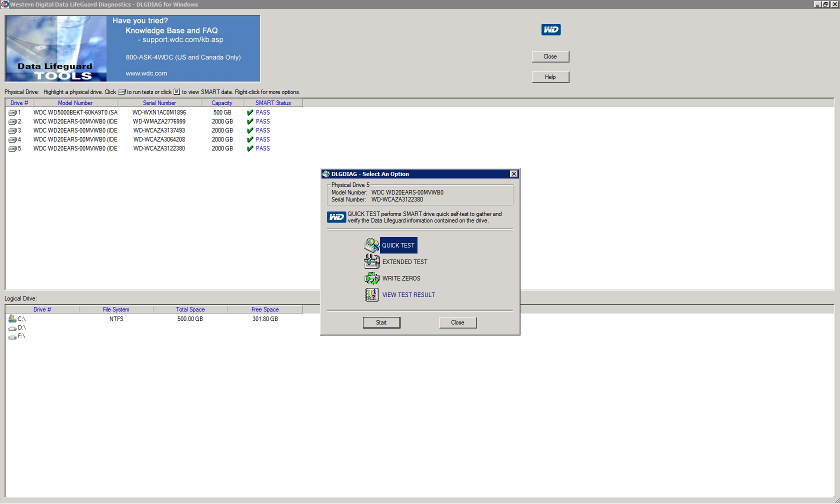Dismiss the dialog with the title bar X
840x504 pixels.
(513, 174)
